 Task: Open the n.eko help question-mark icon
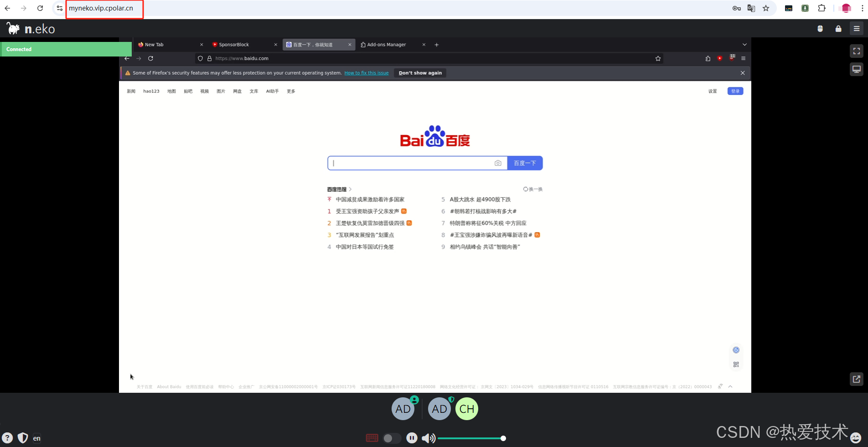pyautogui.click(x=7, y=438)
